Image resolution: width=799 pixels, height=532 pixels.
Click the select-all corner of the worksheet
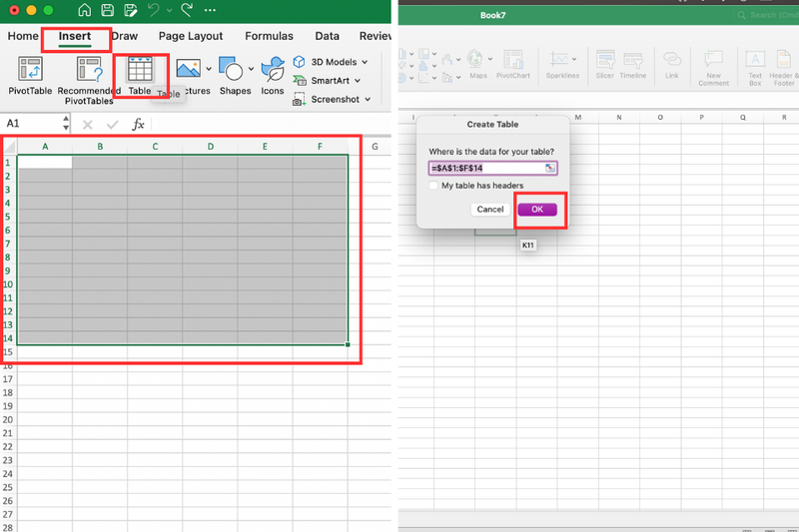(x=10, y=147)
